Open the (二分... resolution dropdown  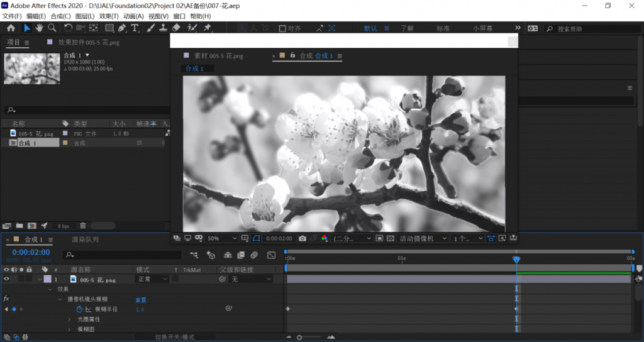[352, 238]
